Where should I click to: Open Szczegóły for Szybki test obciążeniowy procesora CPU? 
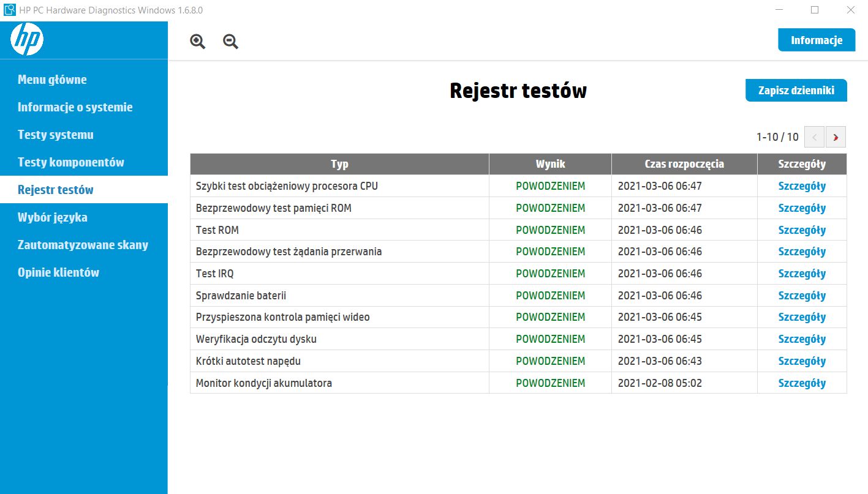tap(802, 186)
